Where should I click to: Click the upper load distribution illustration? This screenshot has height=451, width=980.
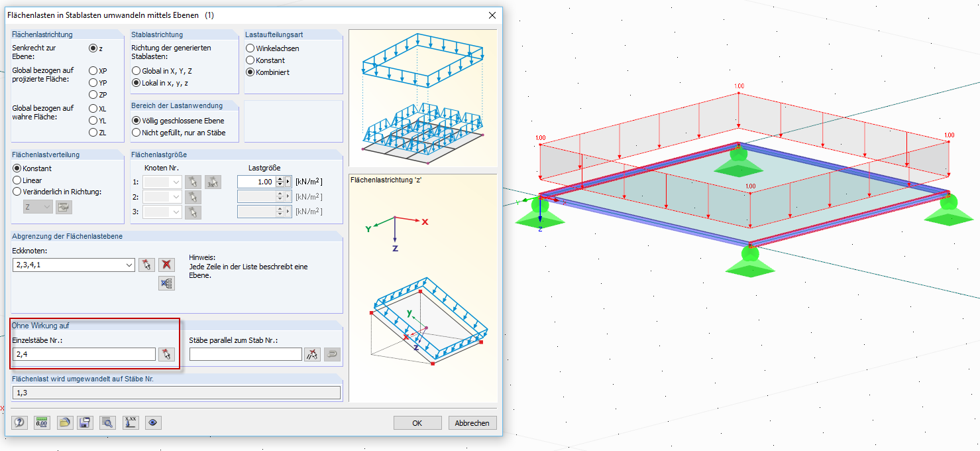coord(423,98)
